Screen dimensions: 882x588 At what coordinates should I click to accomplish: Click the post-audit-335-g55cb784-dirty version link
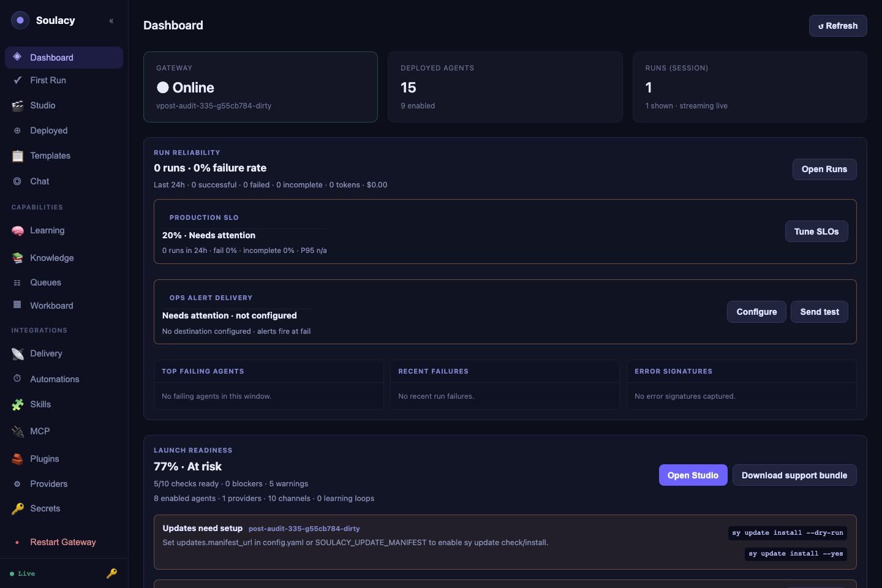pos(304,529)
